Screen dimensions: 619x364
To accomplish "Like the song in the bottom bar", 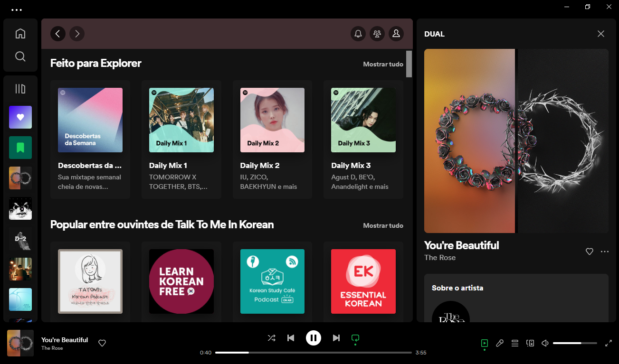I will tap(102, 343).
